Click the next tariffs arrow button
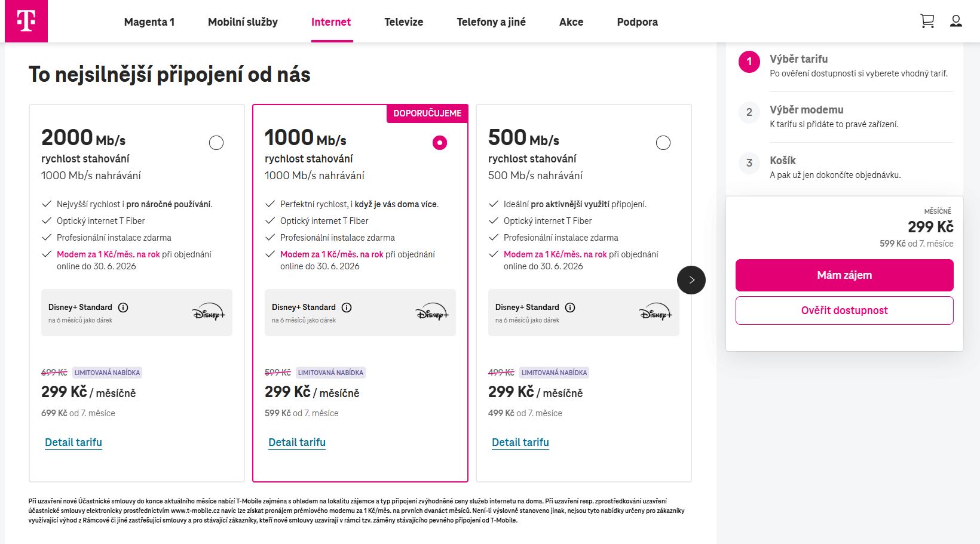Screen dimensions: 980x544 tap(691, 280)
